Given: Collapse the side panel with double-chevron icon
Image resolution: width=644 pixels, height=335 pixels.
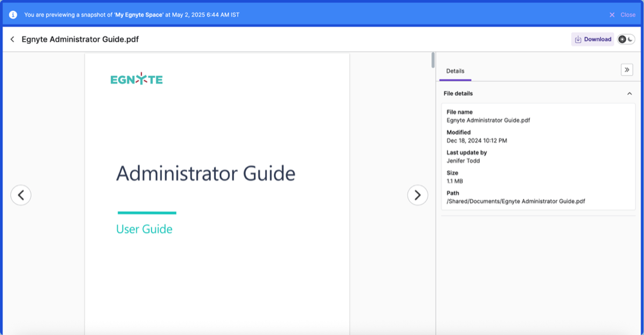Looking at the screenshot, I should coord(627,70).
